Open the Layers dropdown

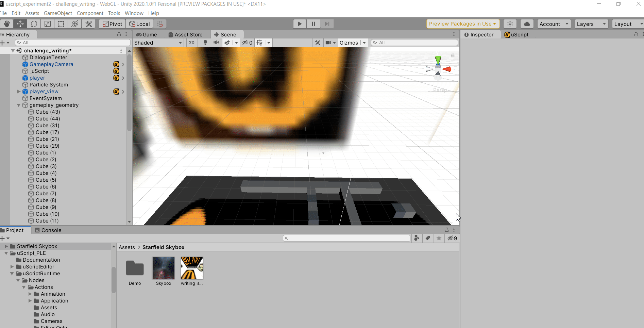click(591, 24)
